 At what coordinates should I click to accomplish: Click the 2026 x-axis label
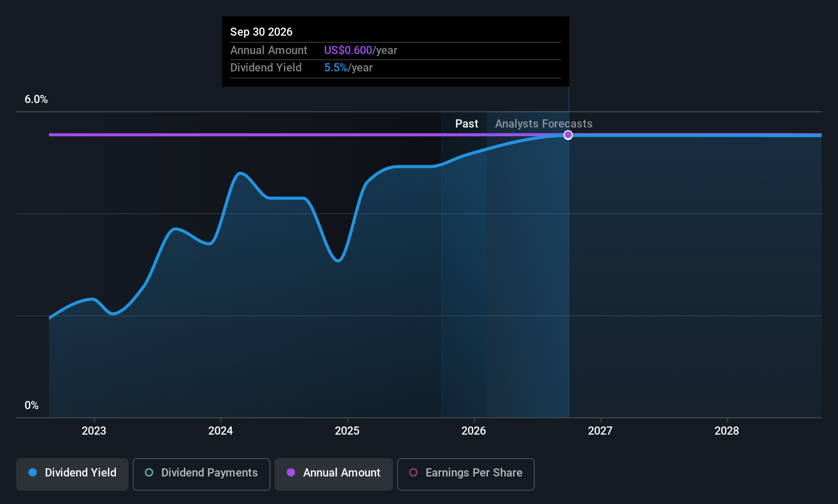click(474, 431)
